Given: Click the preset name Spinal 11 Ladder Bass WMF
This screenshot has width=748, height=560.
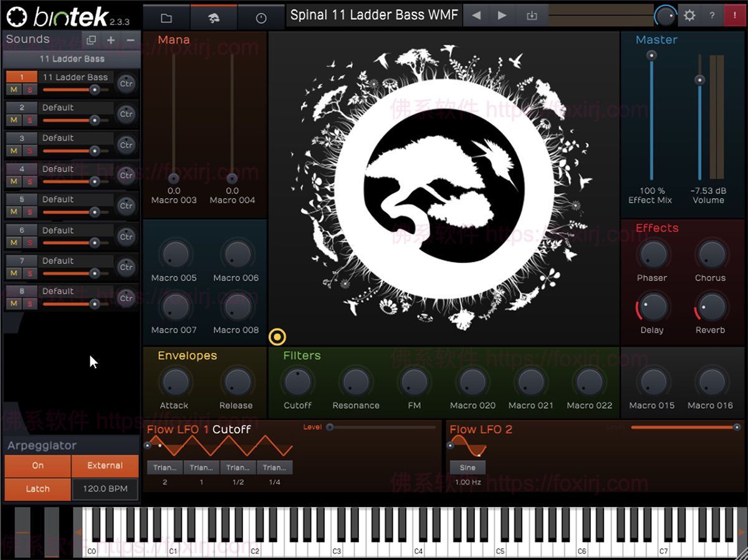Looking at the screenshot, I should 373,15.
